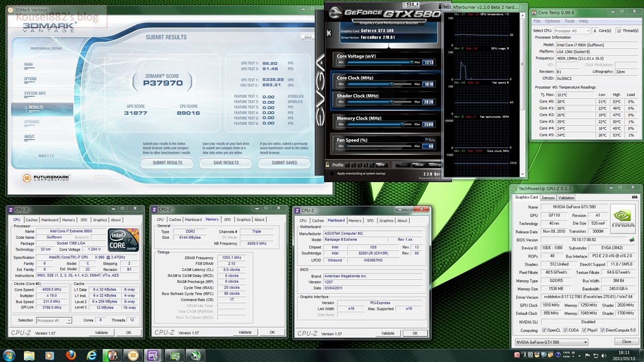Click Validate in the CPU-Z Memory window

(x=245, y=332)
